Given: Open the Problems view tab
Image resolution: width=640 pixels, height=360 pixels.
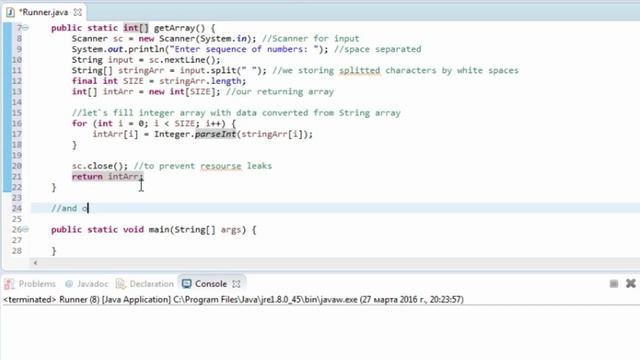Looking at the screenshot, I should click(x=30, y=284).
